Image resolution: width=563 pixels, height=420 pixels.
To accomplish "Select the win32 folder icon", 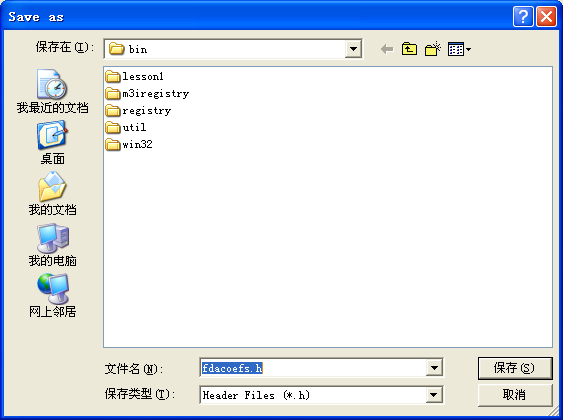I will coord(113,144).
